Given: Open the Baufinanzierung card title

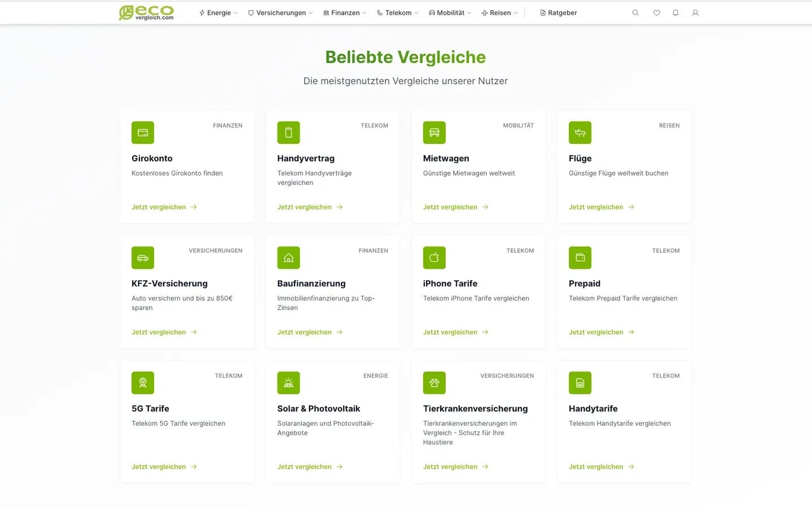Looking at the screenshot, I should click(311, 283).
